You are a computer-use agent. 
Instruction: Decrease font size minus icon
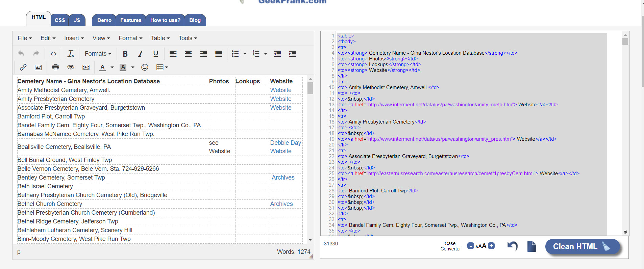pos(470,246)
